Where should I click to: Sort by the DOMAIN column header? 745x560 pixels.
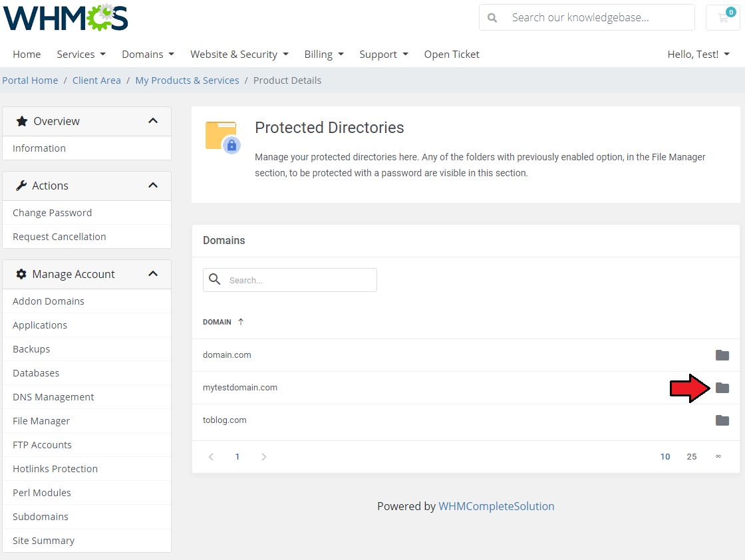click(217, 322)
